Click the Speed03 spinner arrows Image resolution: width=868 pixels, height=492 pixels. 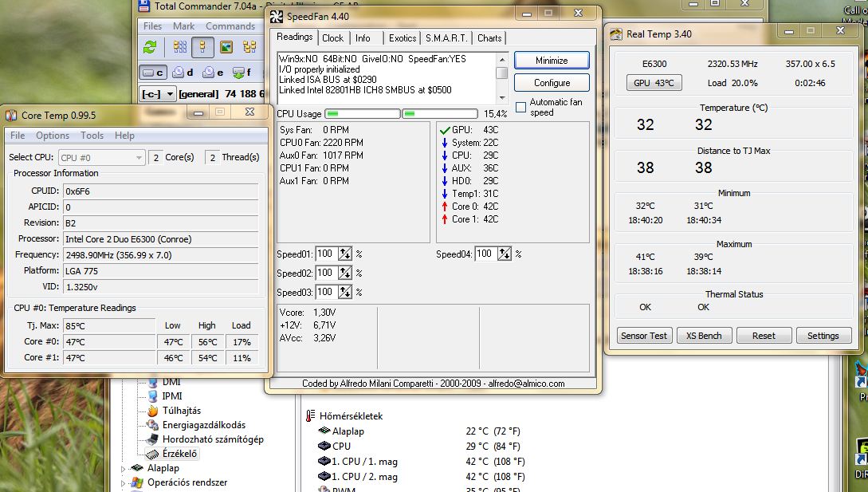point(345,292)
